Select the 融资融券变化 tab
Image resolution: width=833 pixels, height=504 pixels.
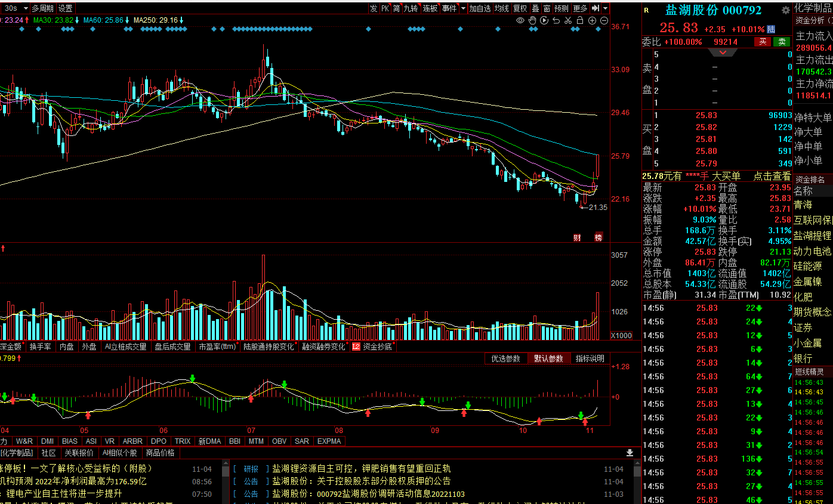(x=324, y=347)
